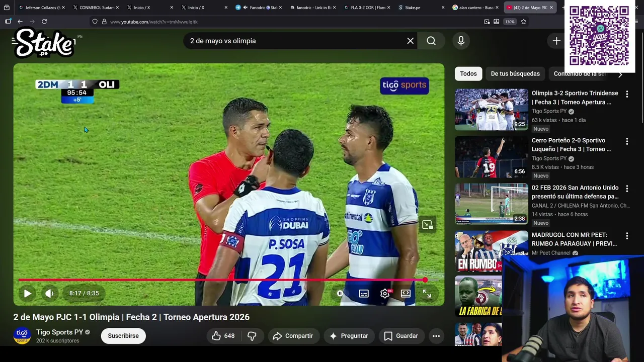
Task: Switch to Jeferson Collazos browser tab
Action: 41,8
